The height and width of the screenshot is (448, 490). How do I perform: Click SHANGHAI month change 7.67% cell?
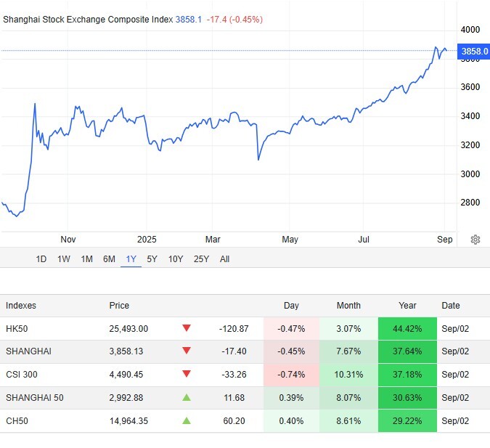[x=348, y=351]
